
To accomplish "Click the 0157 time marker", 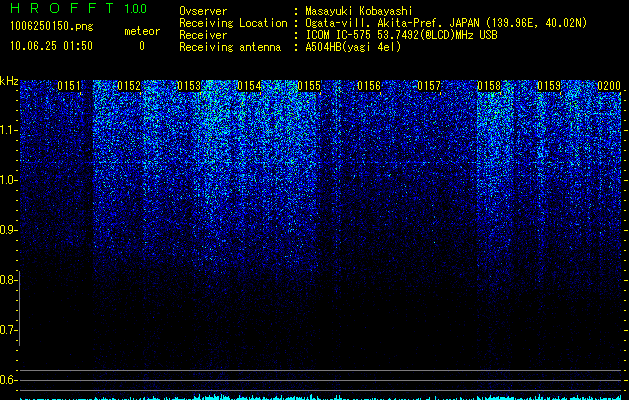I will tap(429, 86).
